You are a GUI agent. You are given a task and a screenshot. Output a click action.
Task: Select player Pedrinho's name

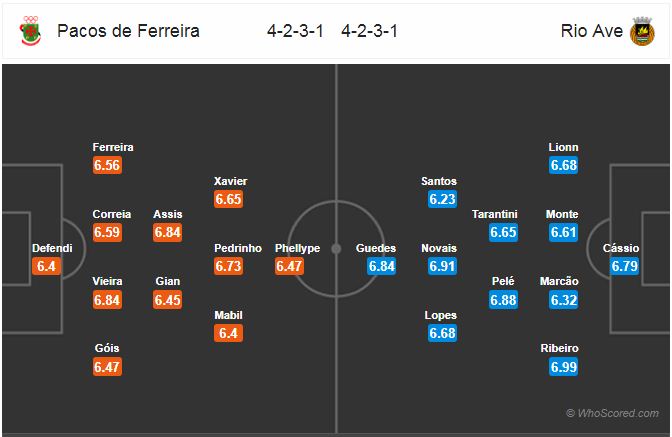pyautogui.click(x=238, y=248)
